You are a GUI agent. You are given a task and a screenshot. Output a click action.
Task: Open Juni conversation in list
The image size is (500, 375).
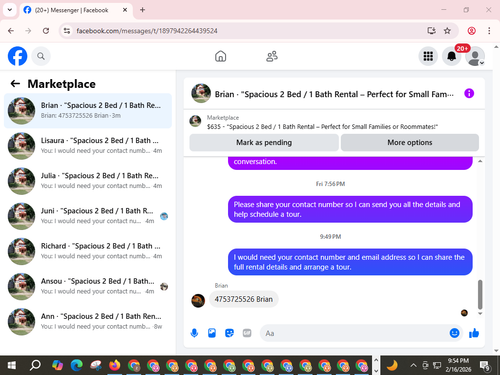coord(88,216)
